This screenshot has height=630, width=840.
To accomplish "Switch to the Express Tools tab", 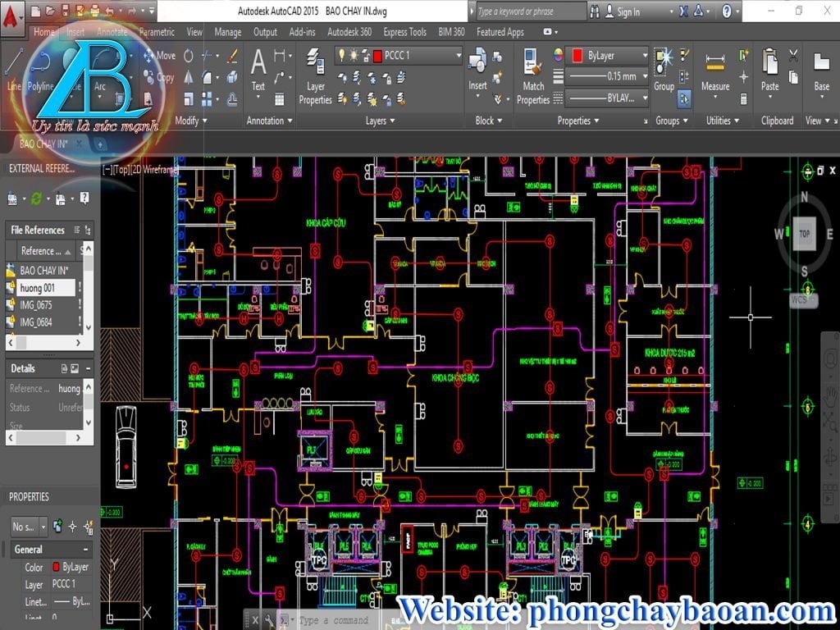I will click(404, 32).
